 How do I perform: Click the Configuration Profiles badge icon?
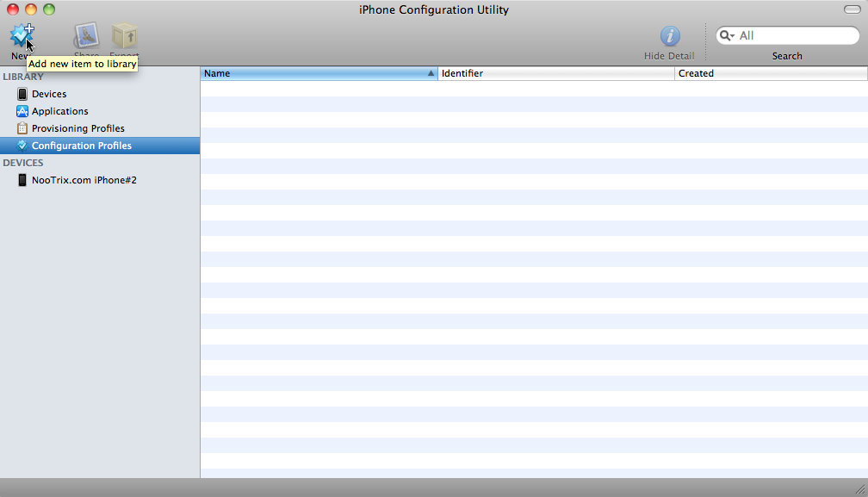[22, 146]
